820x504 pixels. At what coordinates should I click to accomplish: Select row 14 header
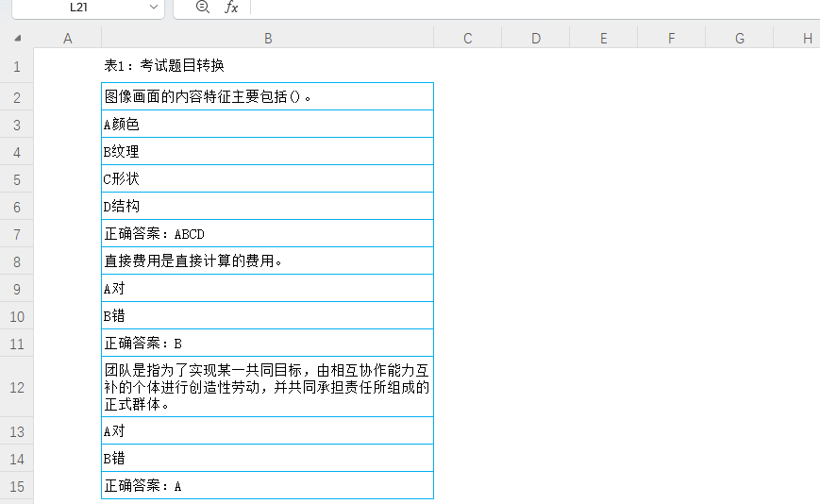pos(17,459)
